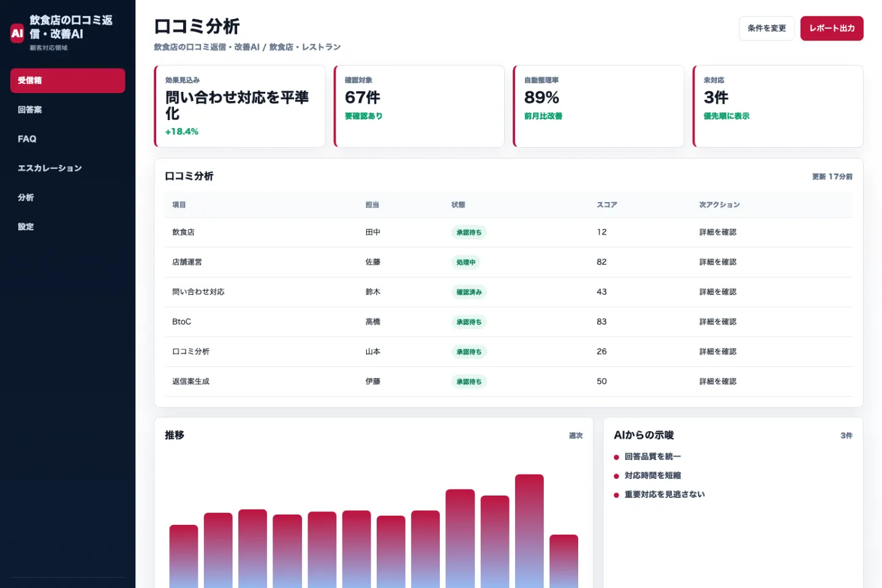
Task: Open 設定 from the sidebar
Action: 67,227
